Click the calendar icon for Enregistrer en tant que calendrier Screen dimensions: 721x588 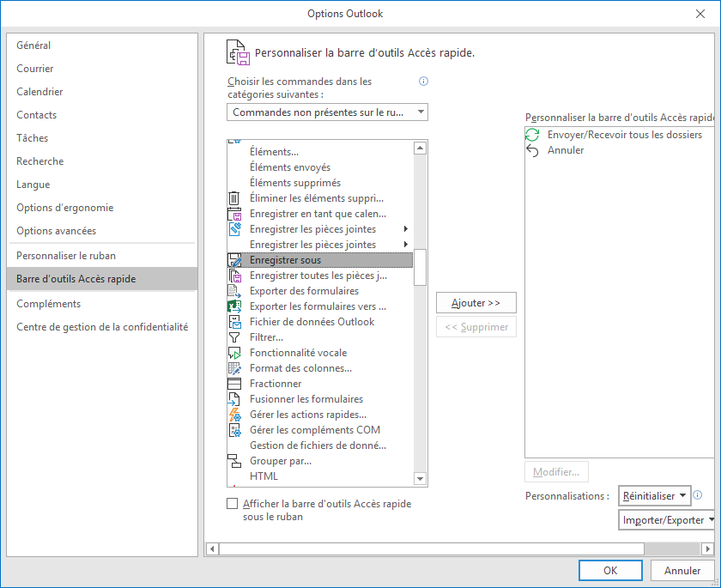point(234,214)
